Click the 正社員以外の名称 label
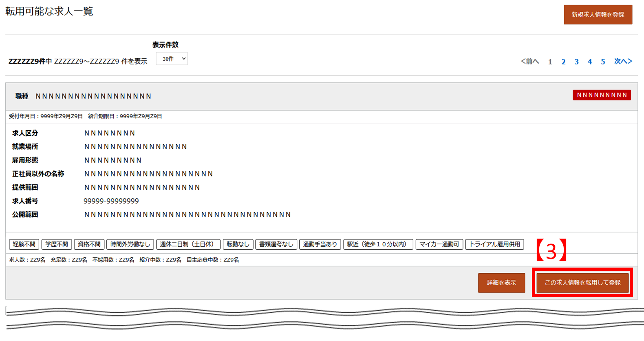 click(38, 174)
